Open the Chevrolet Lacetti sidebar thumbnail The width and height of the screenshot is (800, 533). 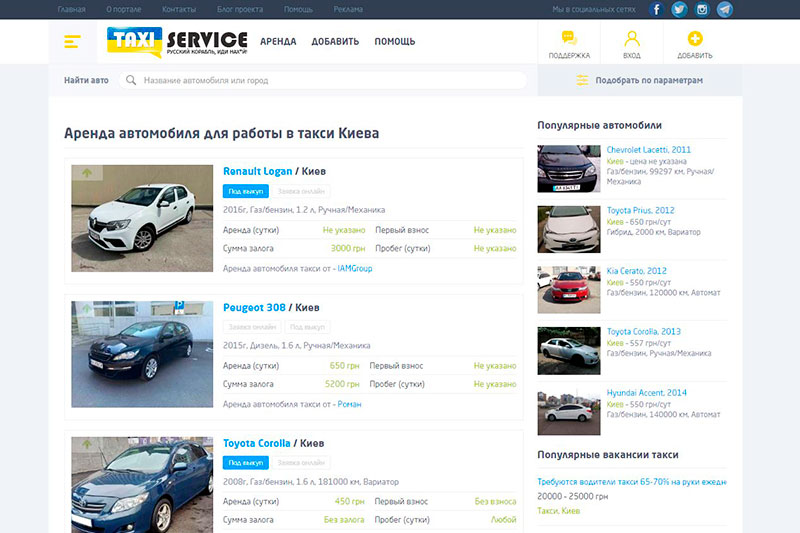click(x=569, y=169)
